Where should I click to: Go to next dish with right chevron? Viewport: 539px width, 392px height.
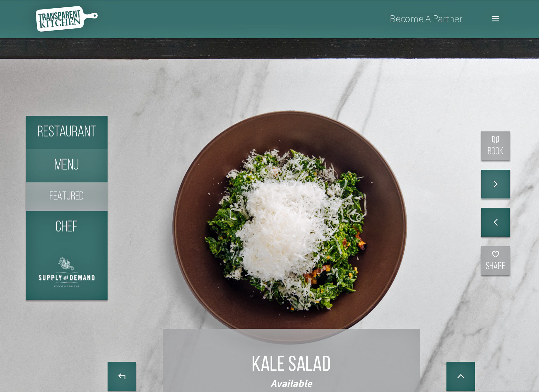point(495,184)
